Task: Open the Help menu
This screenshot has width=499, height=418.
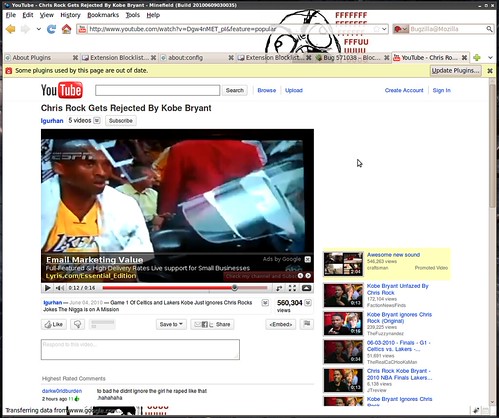Action: pyautogui.click(x=153, y=15)
